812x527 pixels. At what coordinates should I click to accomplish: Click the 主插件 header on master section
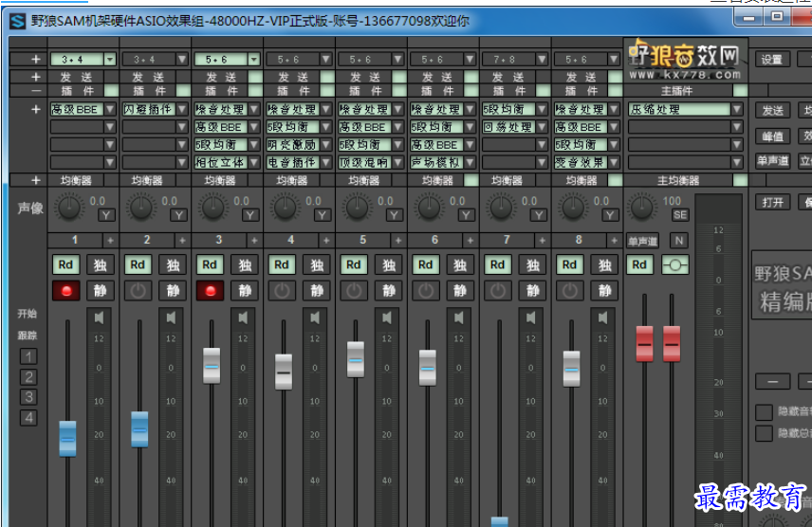677,91
